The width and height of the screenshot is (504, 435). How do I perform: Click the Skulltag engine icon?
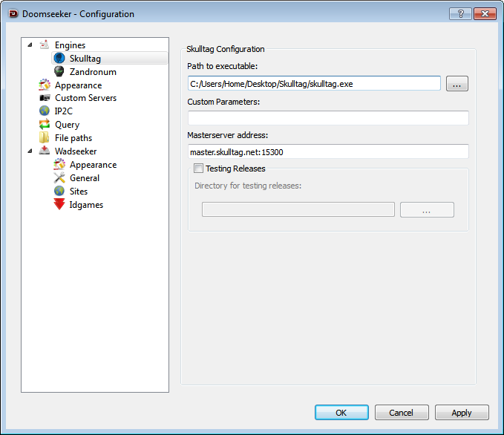[x=59, y=58]
